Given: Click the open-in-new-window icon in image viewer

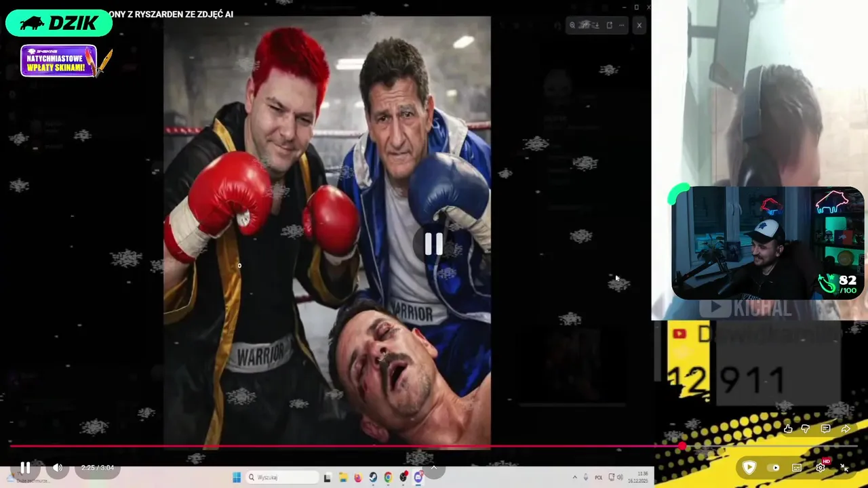Looking at the screenshot, I should pyautogui.click(x=610, y=25).
